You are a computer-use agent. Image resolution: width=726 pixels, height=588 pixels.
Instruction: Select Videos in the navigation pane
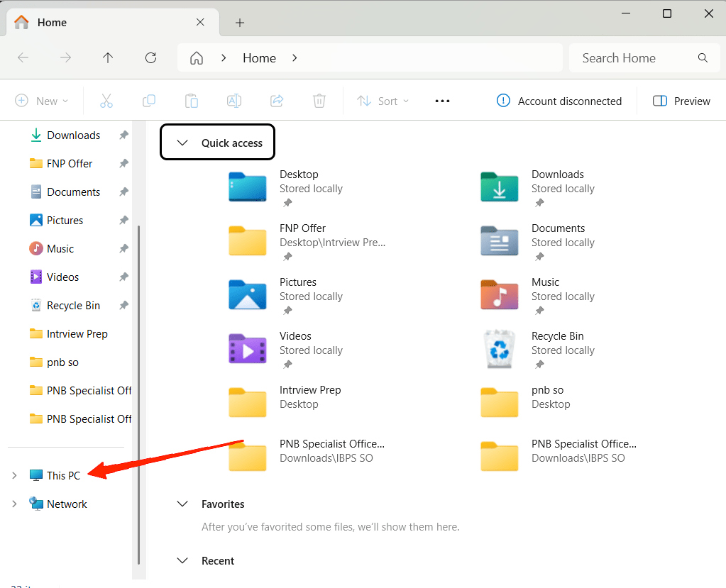[x=62, y=277]
